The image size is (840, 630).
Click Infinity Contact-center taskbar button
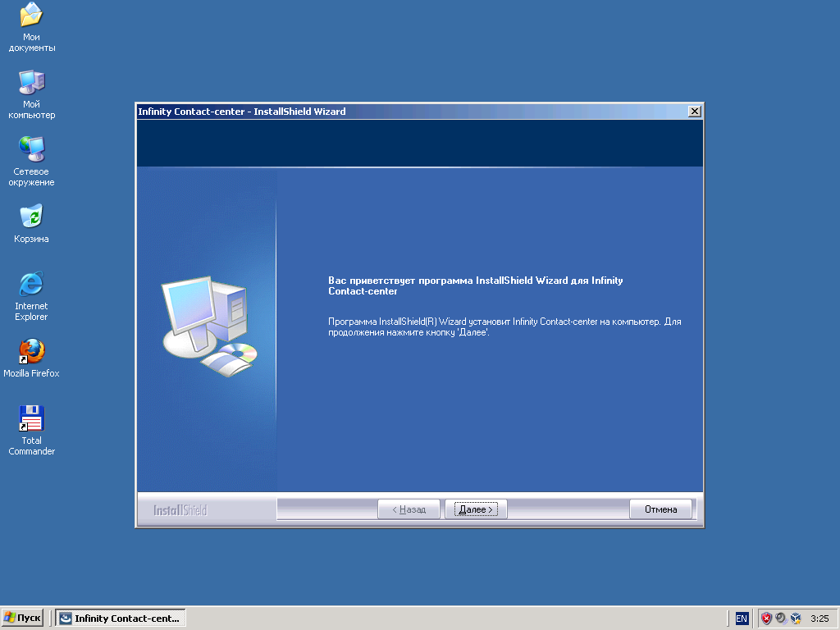pyautogui.click(x=121, y=618)
